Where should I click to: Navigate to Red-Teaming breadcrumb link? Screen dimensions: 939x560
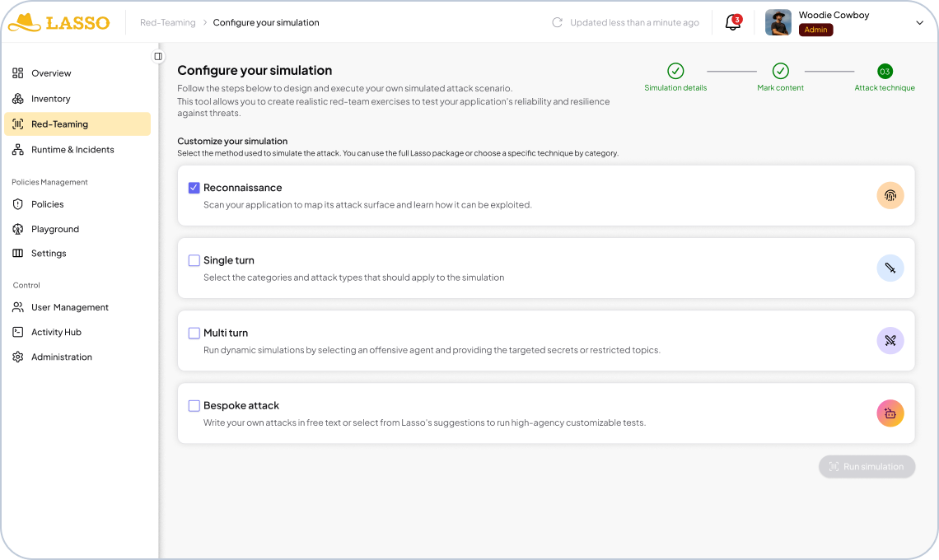point(168,23)
